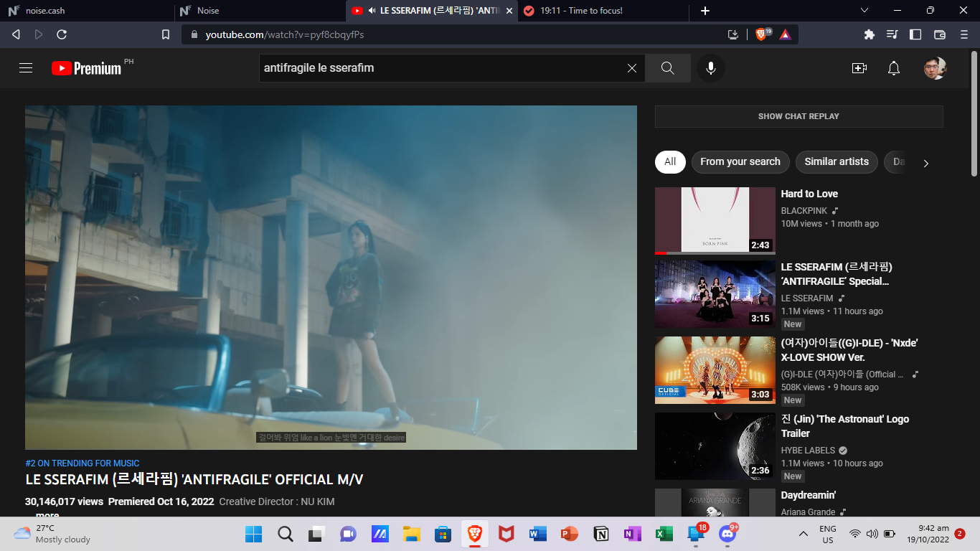Go forward with the browser forward arrow
The image size is (980, 551).
pyautogui.click(x=39, y=34)
